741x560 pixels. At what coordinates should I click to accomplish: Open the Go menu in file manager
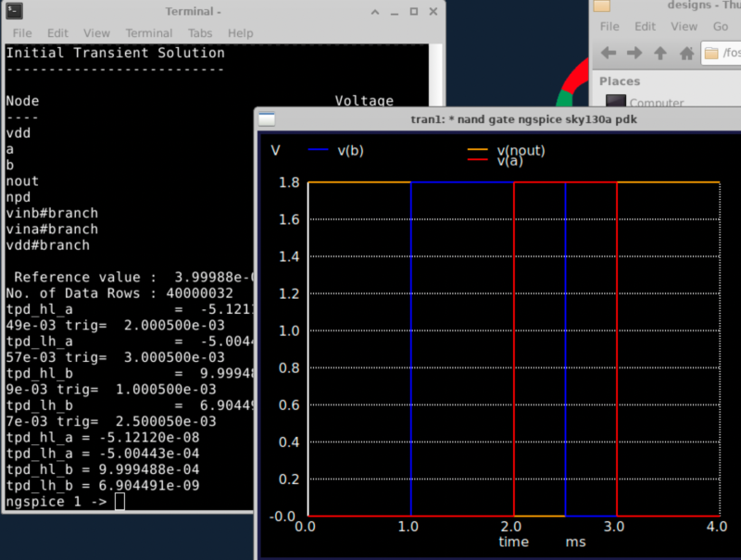pyautogui.click(x=721, y=27)
